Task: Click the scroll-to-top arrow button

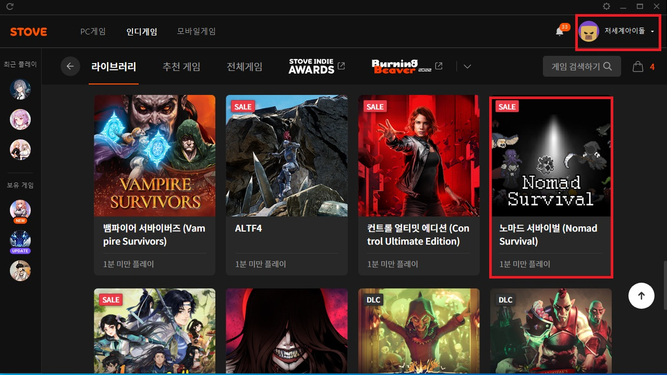Action: click(641, 295)
